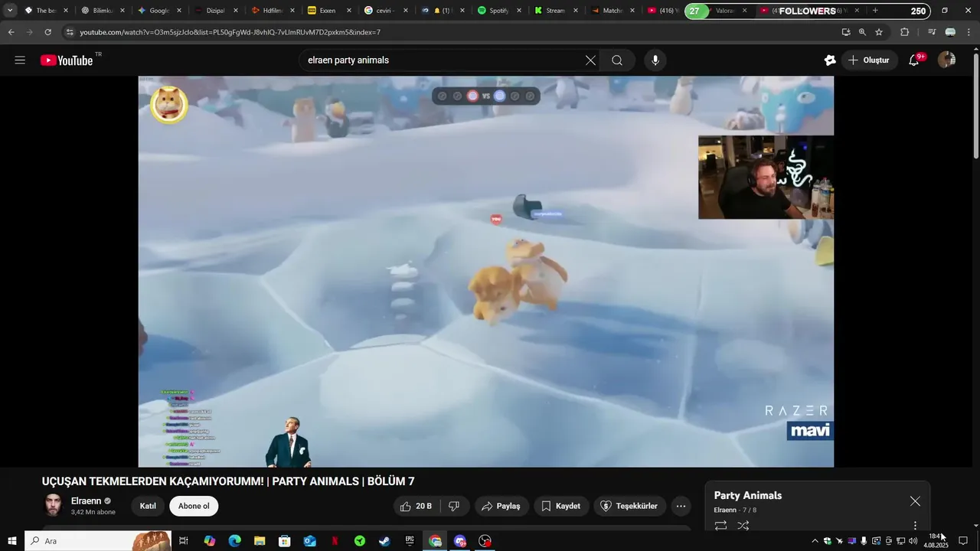Join the channel via Katıl
Viewport: 980px width, 551px height.
click(x=148, y=507)
